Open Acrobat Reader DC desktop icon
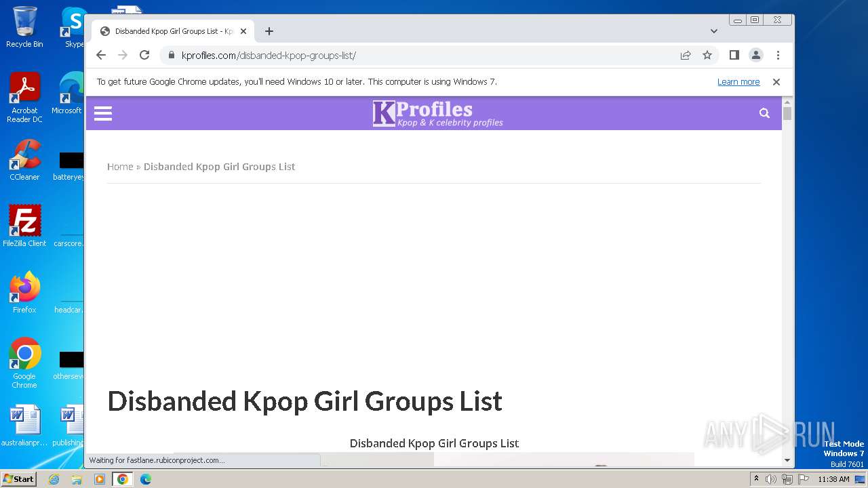This screenshot has height=488, width=868. click(x=24, y=98)
